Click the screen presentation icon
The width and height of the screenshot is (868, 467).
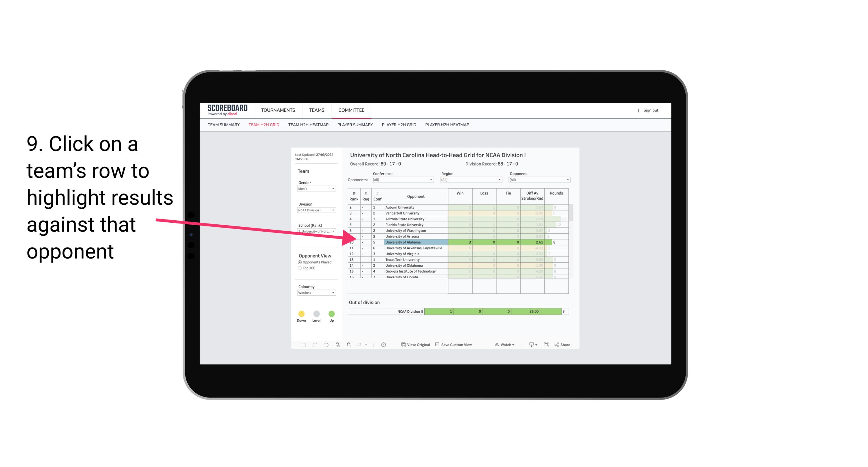click(x=529, y=345)
